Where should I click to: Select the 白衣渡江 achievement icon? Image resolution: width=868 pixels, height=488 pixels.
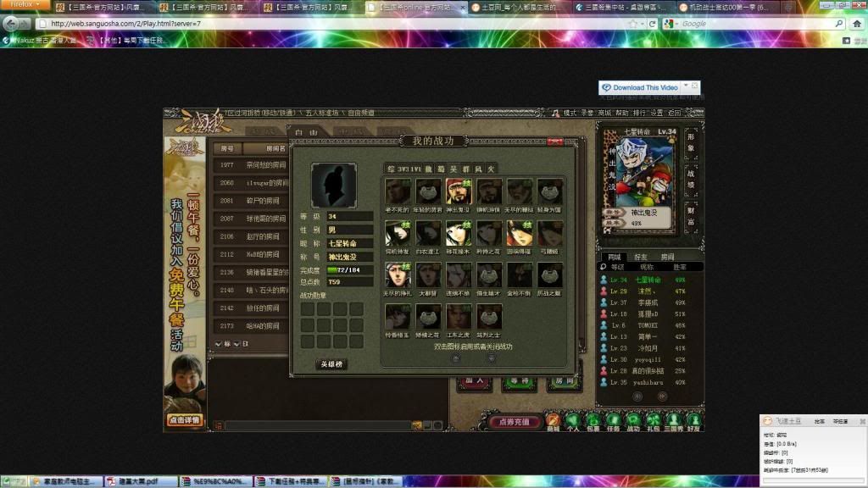click(428, 233)
